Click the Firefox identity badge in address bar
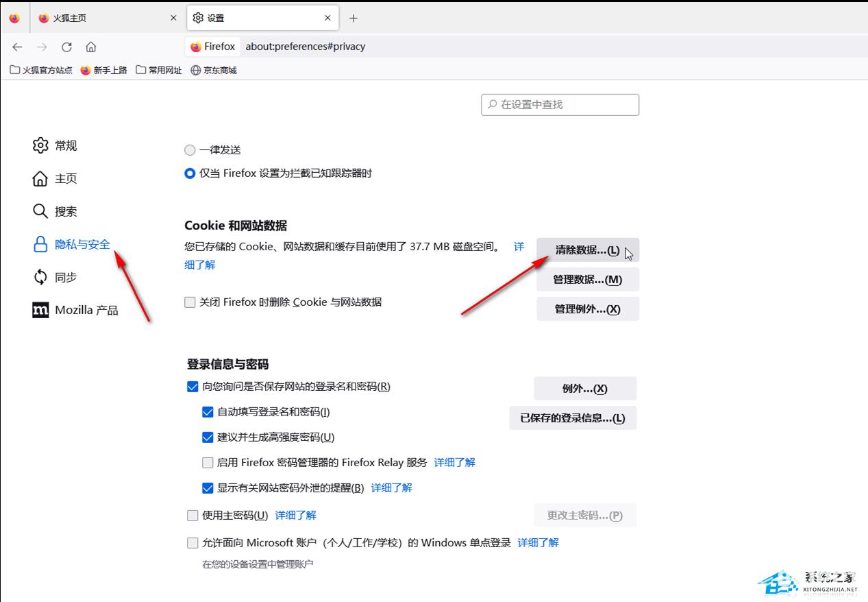The width and height of the screenshot is (868, 602). tap(212, 47)
